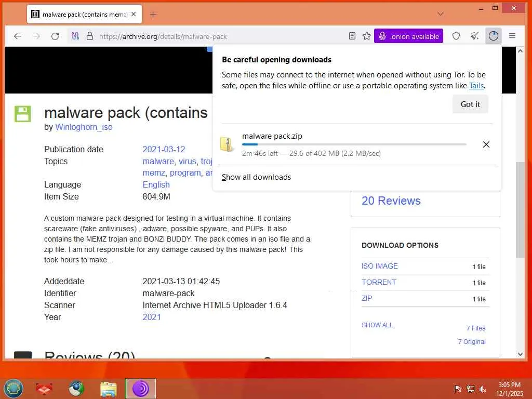Open the network tray icon
Screen dimensions: 532x399
coord(471,389)
